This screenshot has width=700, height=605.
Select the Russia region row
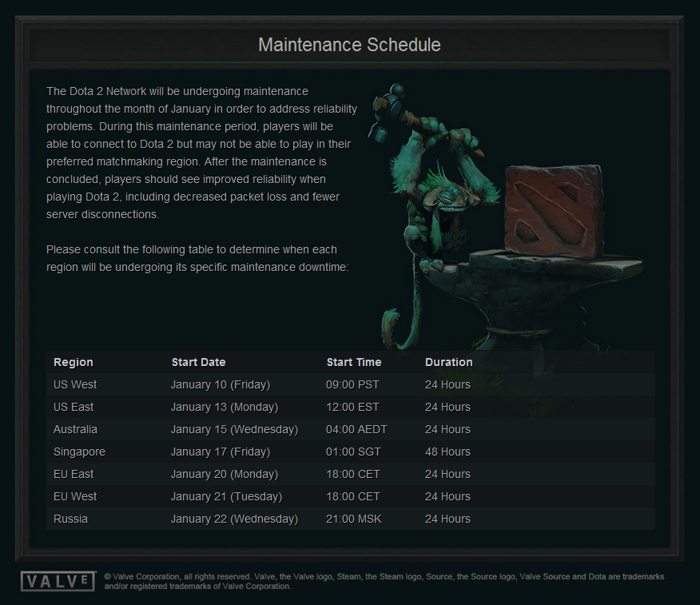tap(70, 519)
